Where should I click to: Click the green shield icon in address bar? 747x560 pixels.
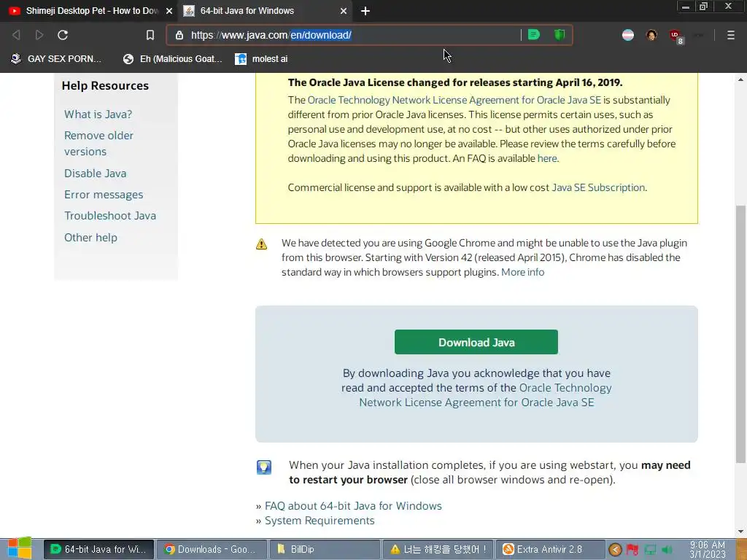[560, 34]
